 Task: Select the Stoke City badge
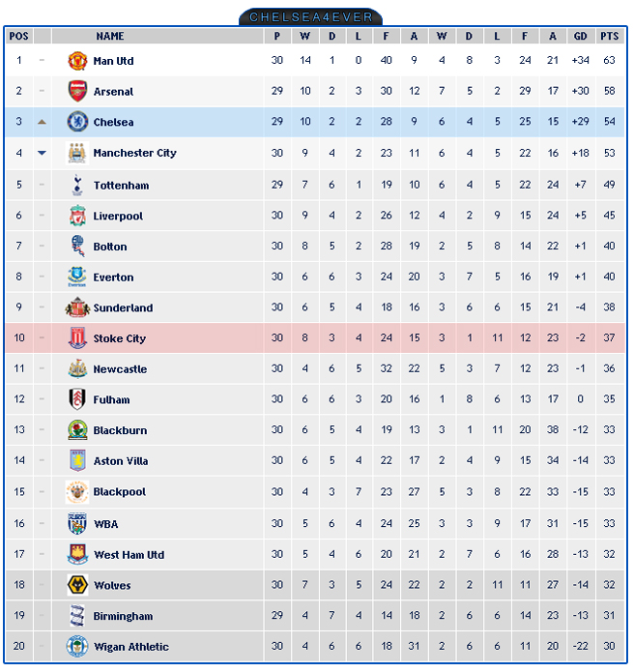(77, 337)
